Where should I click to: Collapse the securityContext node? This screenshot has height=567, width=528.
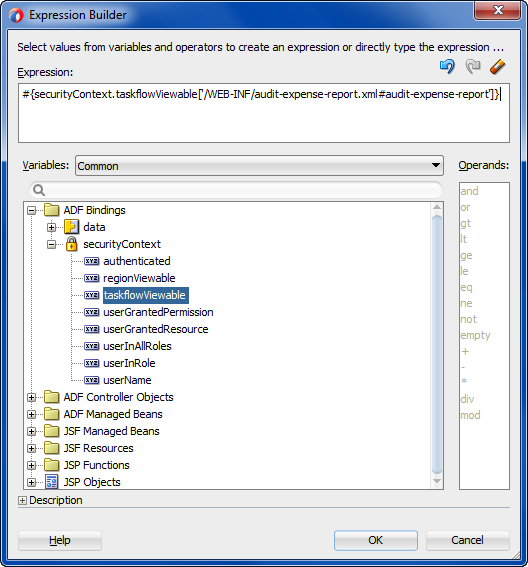pyautogui.click(x=51, y=244)
